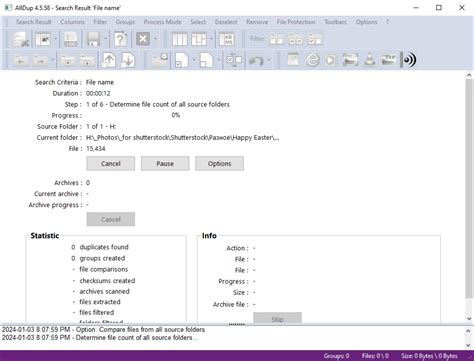Viewport: 474px width, 361px height.
Task: Click the log panel scroll down arrow
Action: tap(469, 345)
